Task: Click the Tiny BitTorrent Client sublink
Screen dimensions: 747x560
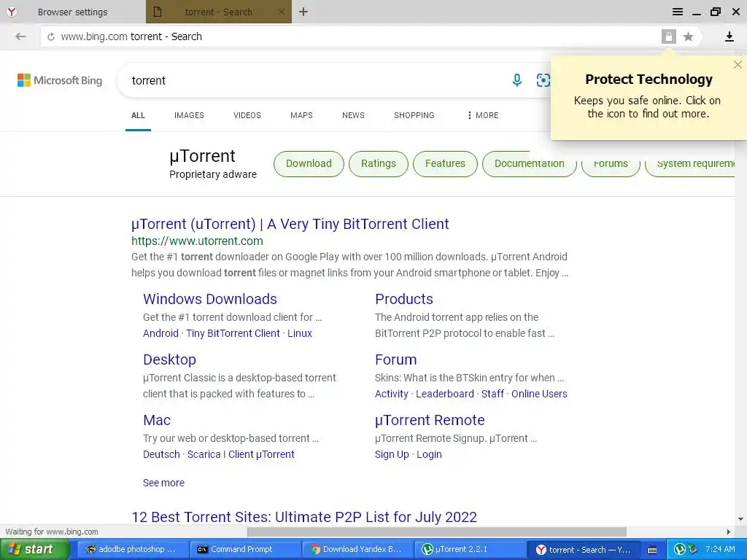Action: [233, 333]
